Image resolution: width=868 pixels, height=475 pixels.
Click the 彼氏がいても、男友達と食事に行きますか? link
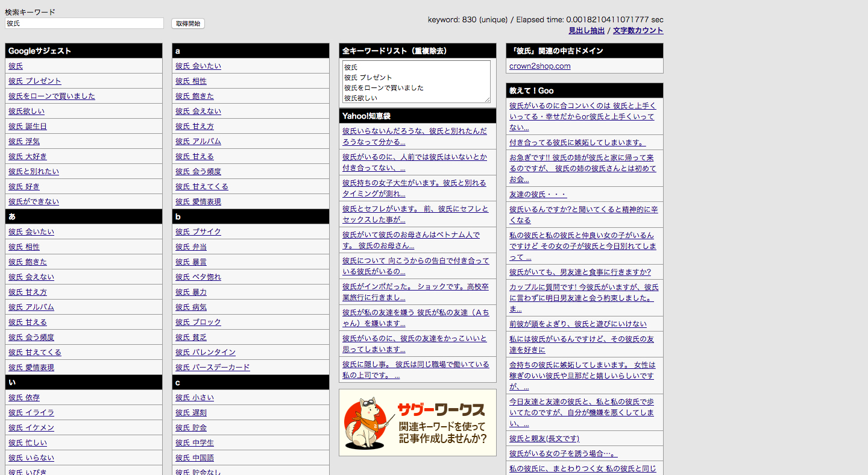[x=580, y=272]
